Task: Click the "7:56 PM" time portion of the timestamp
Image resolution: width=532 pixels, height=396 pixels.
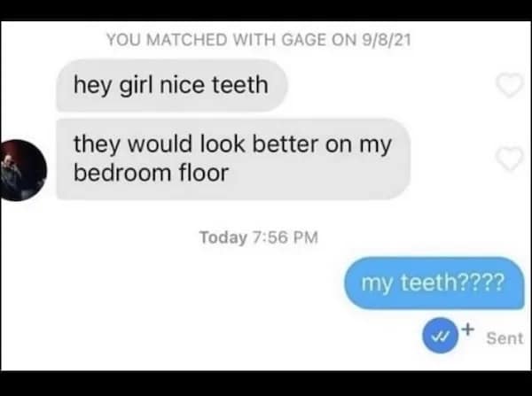Action: (x=286, y=237)
